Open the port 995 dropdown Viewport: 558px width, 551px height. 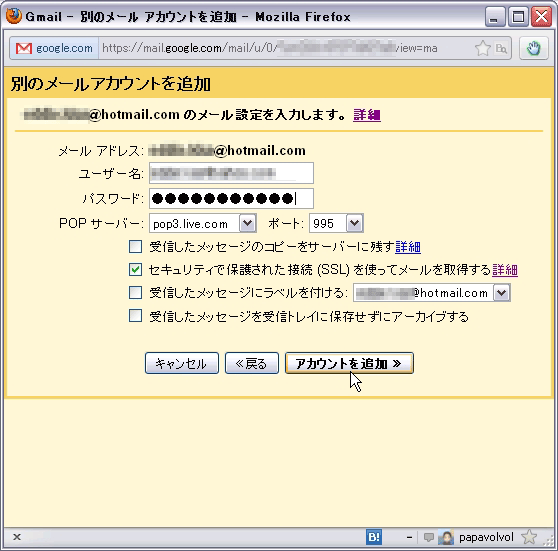(x=336, y=223)
